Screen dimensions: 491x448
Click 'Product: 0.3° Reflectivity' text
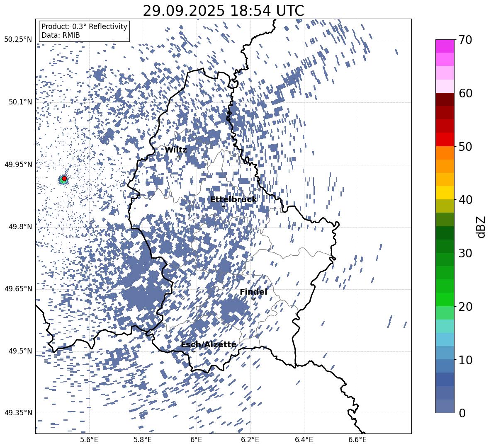84,27
